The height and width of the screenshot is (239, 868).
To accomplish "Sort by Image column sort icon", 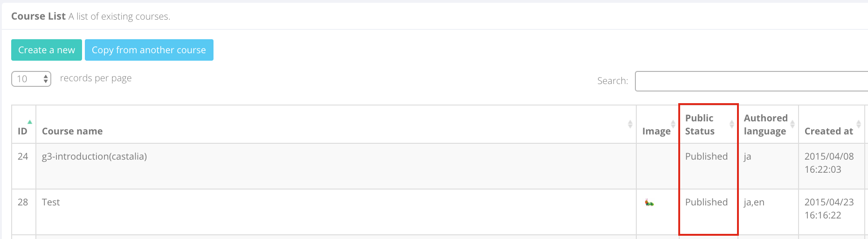I will 673,124.
